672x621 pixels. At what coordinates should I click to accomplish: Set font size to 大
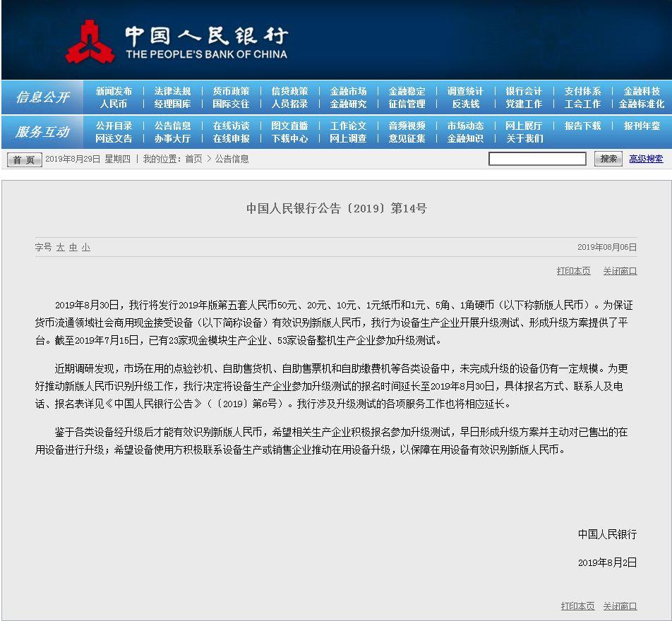61,247
